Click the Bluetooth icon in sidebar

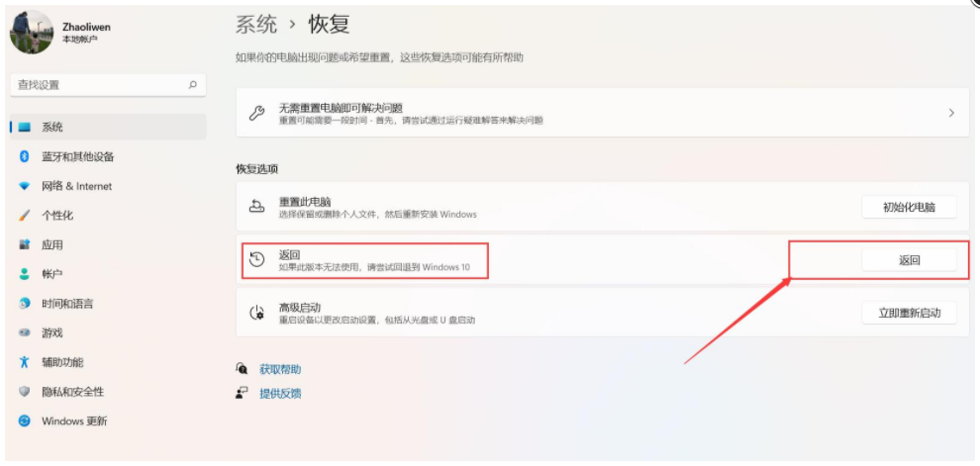(x=25, y=156)
